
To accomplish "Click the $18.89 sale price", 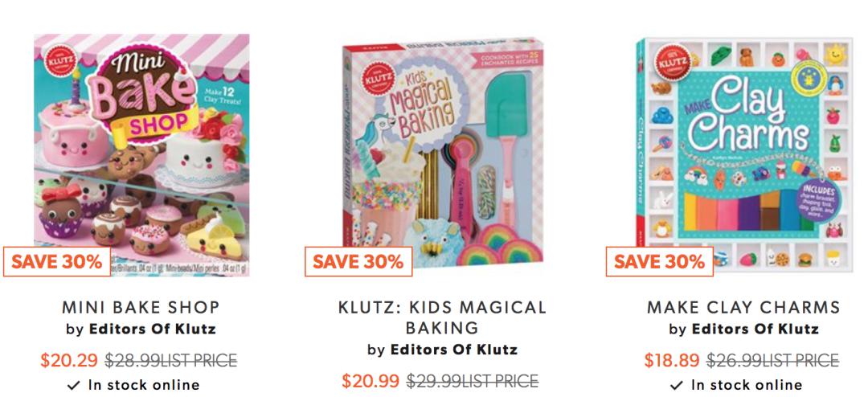I will tap(671, 361).
